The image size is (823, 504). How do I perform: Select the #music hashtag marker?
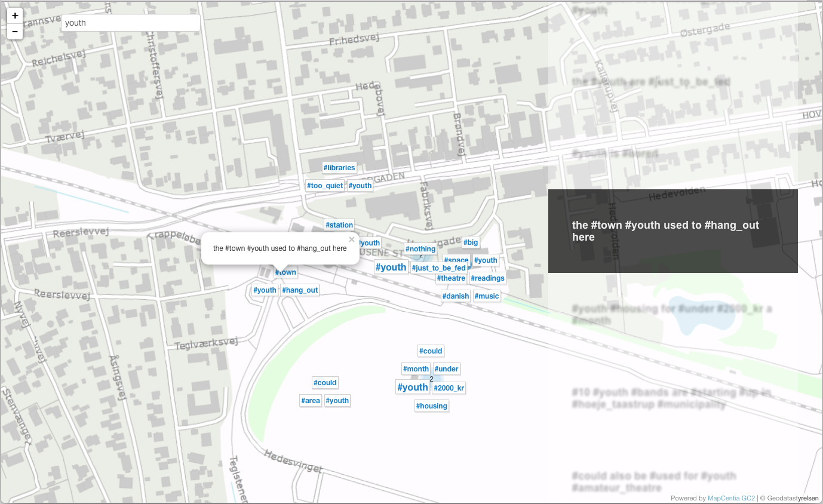pyautogui.click(x=487, y=296)
